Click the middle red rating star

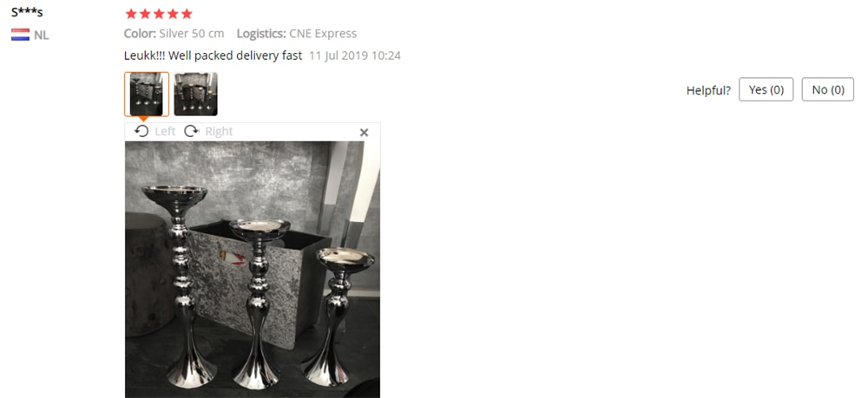click(159, 14)
